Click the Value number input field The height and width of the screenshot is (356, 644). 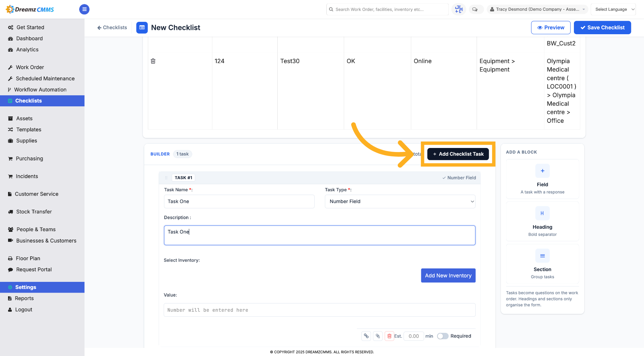click(319, 310)
